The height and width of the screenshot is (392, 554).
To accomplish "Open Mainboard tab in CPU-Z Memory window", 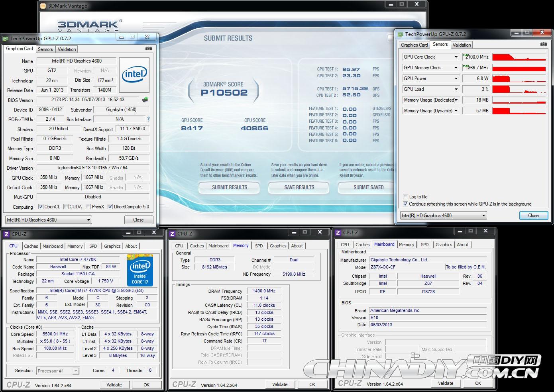I will pyautogui.click(x=218, y=246).
